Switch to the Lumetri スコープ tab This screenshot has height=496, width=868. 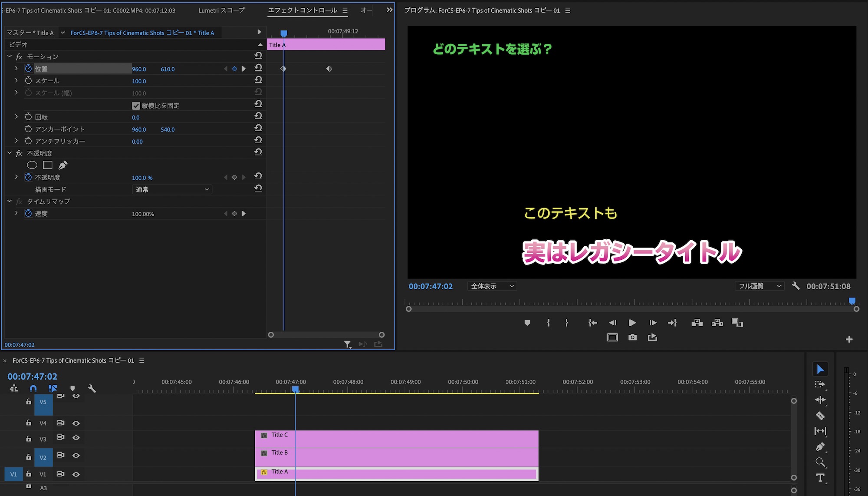(221, 10)
